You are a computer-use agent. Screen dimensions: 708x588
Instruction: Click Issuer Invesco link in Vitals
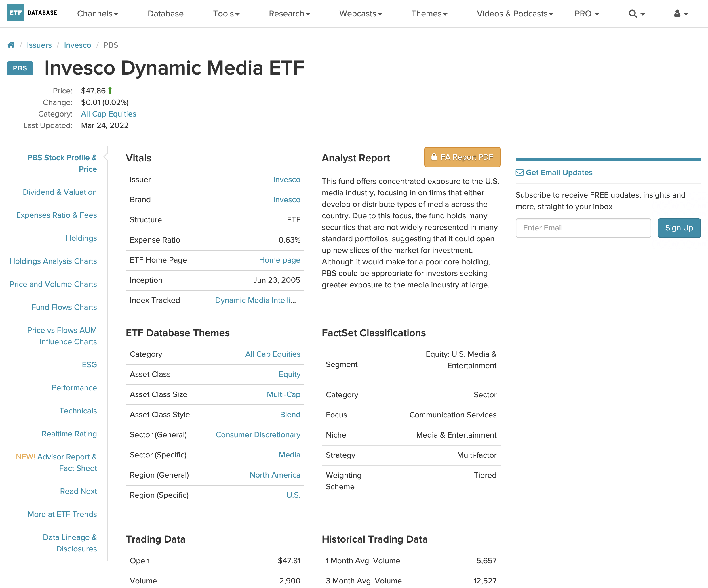287,180
